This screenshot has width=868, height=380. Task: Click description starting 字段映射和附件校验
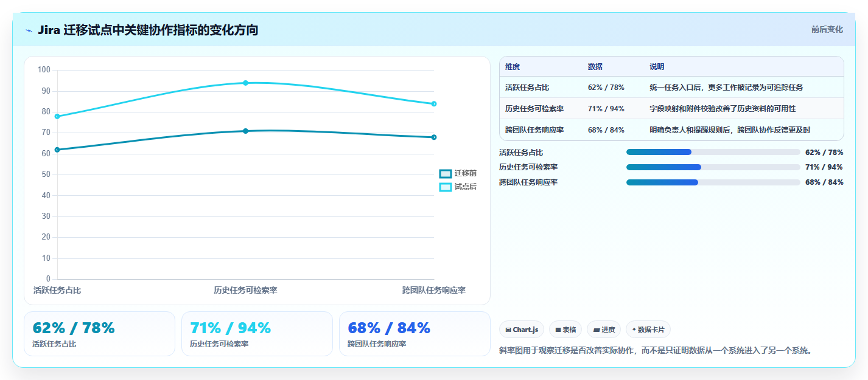[x=723, y=109]
